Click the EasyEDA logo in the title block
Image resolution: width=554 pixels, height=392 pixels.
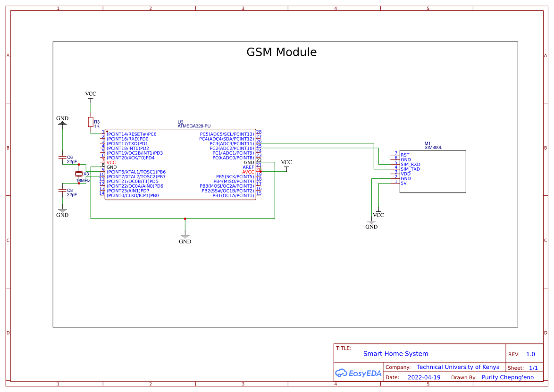pyautogui.click(x=358, y=372)
